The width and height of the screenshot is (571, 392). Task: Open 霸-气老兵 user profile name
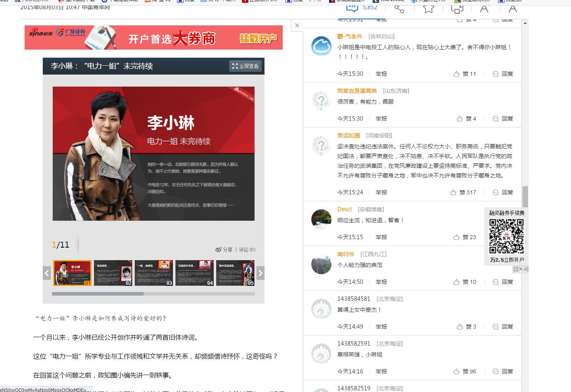coord(350,36)
